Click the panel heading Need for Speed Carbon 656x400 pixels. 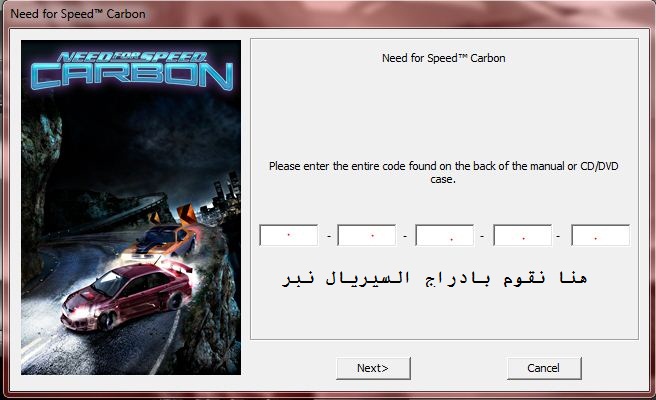click(x=443, y=58)
